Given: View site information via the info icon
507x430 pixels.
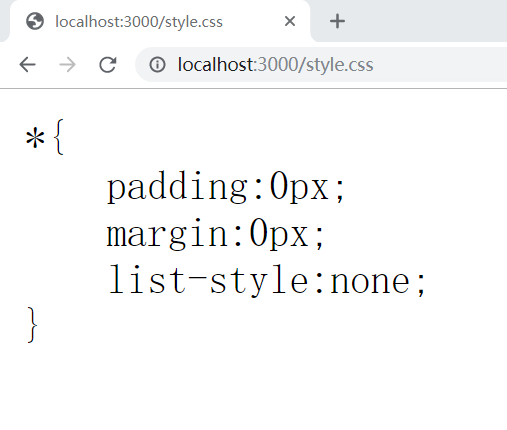Looking at the screenshot, I should (157, 64).
